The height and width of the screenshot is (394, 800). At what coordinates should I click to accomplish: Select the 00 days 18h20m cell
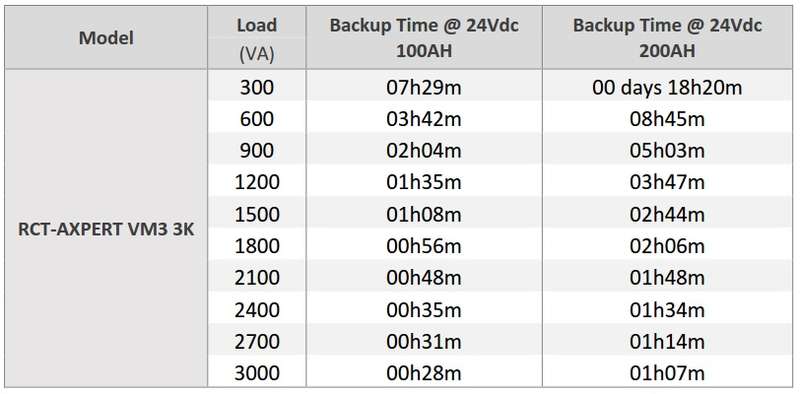pyautogui.click(x=667, y=87)
